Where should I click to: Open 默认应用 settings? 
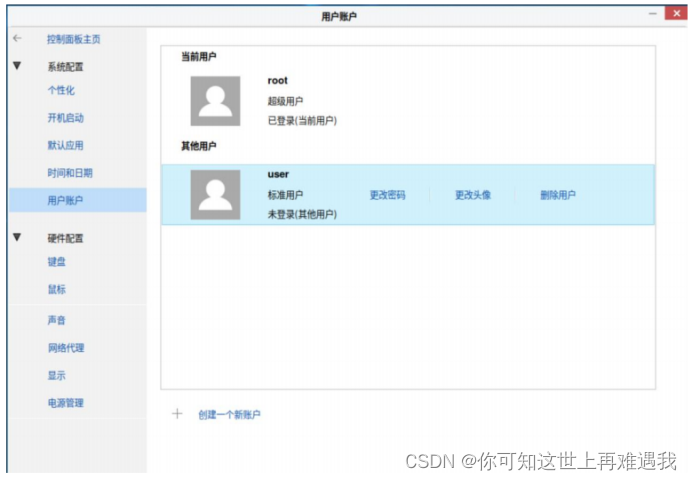[x=66, y=145]
